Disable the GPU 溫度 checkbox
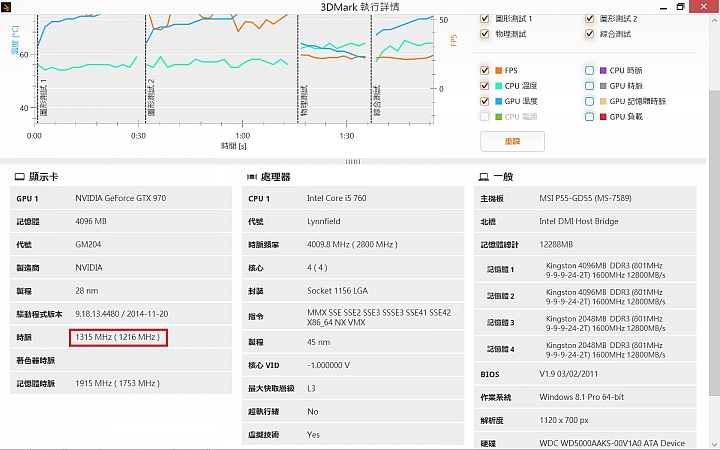720x450 pixels. [484, 101]
